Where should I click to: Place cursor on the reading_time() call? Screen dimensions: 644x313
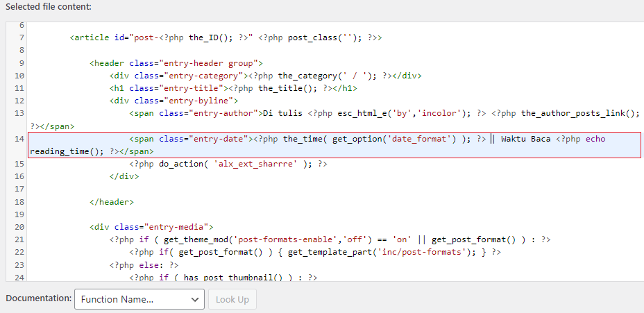[x=68, y=151]
